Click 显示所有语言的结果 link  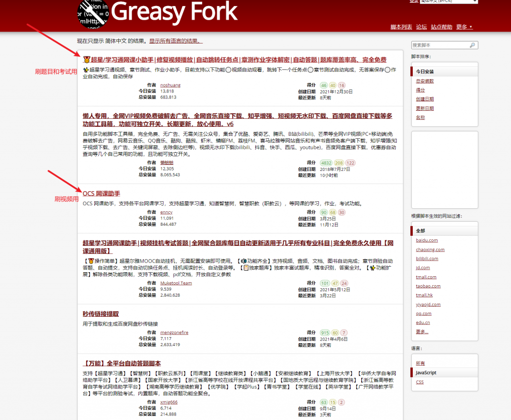pos(176,41)
